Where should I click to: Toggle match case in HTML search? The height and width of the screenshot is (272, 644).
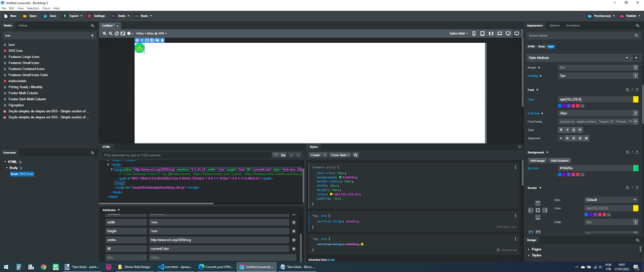pyautogui.click(x=283, y=156)
